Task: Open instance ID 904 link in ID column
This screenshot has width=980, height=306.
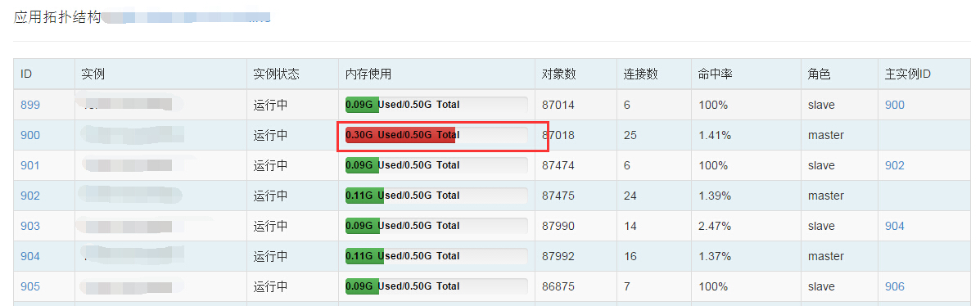Action: [x=30, y=256]
